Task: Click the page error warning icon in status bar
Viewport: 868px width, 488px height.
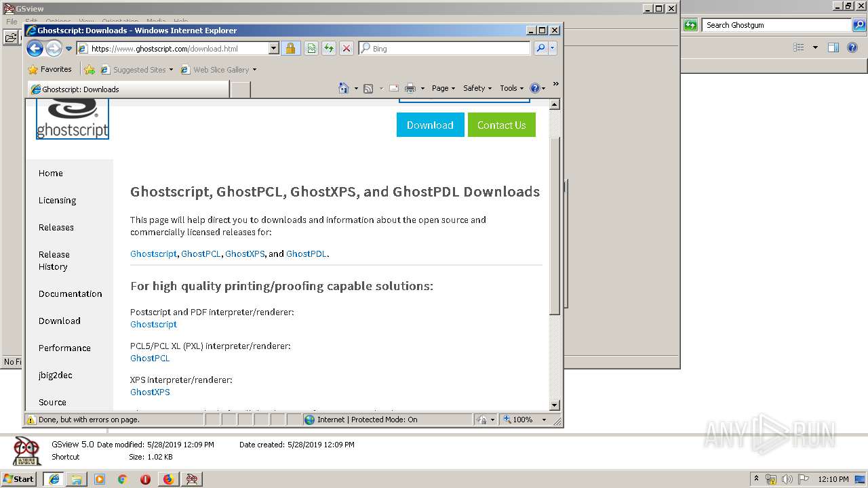Action: click(31, 420)
